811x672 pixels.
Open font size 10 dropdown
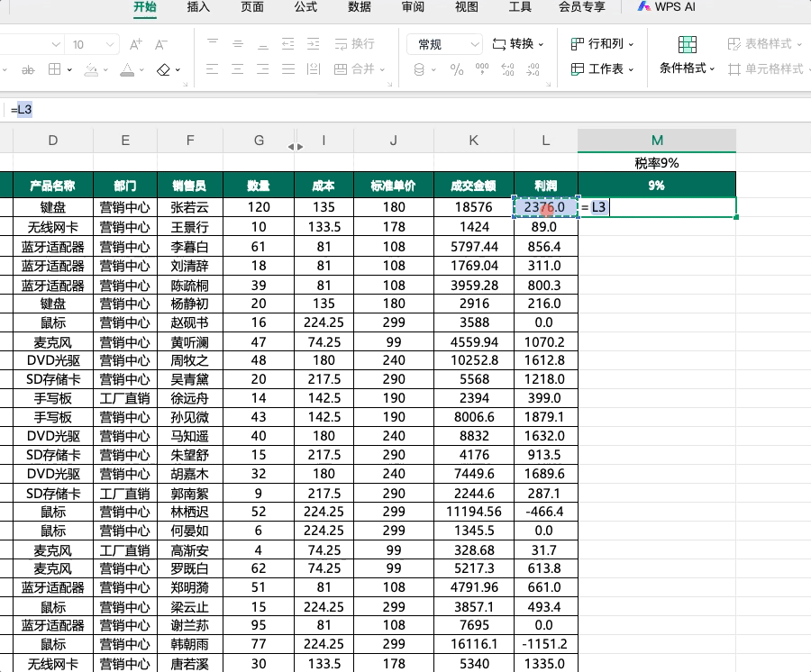click(110, 44)
